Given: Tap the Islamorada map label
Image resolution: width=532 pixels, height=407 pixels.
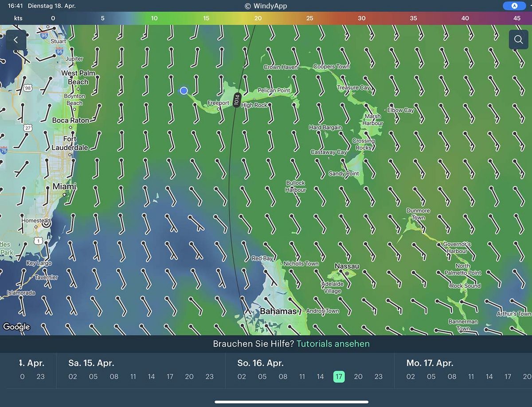Looking at the screenshot, I should click(x=20, y=293).
